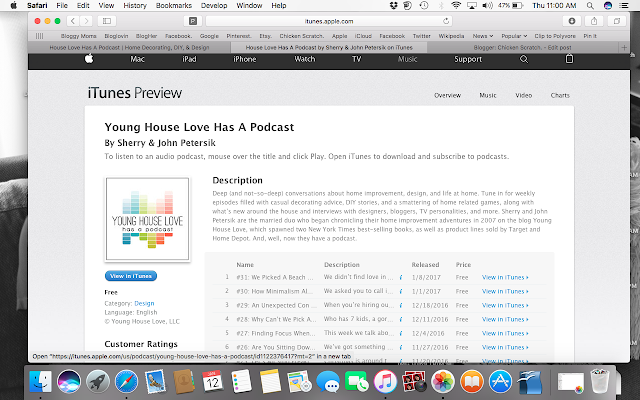Open Video section of iTunes Preview
Screen dimensions: 640x400
523,95
